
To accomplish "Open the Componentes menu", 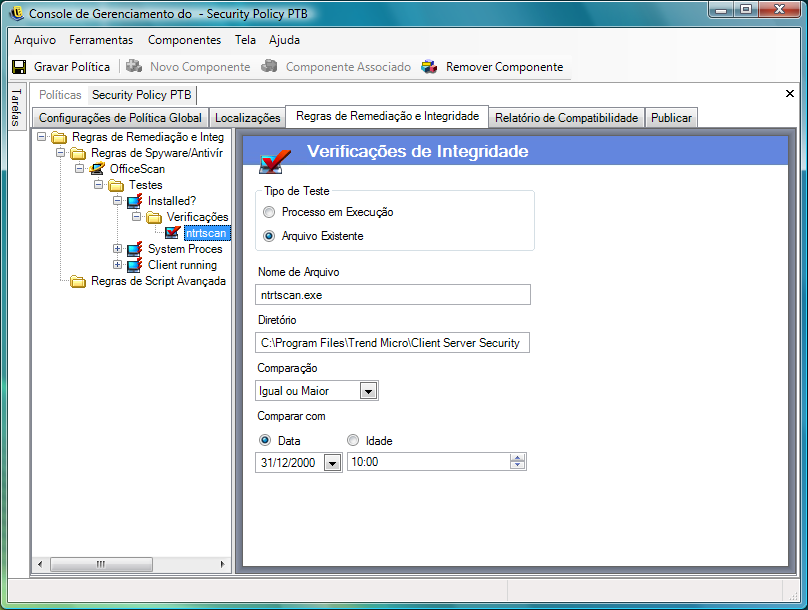I will pos(184,40).
